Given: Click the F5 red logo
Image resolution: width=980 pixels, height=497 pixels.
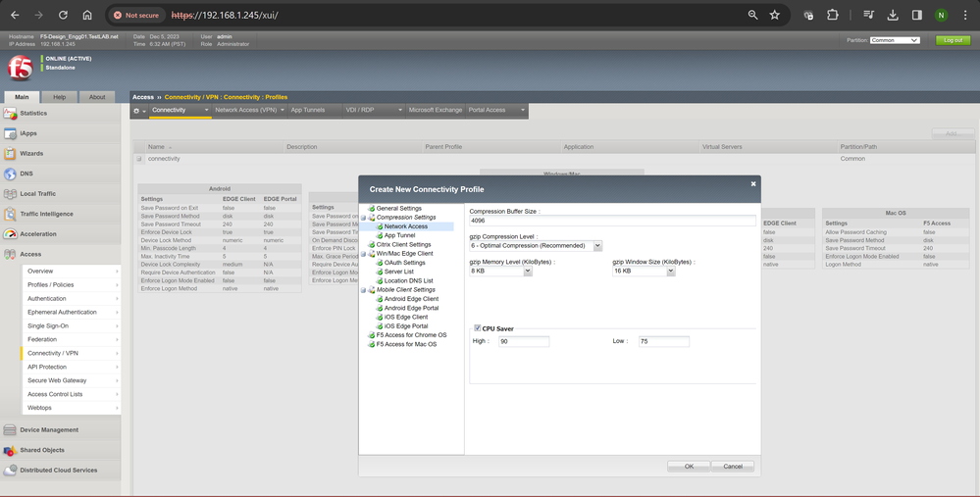Looking at the screenshot, I should pyautogui.click(x=20, y=67).
